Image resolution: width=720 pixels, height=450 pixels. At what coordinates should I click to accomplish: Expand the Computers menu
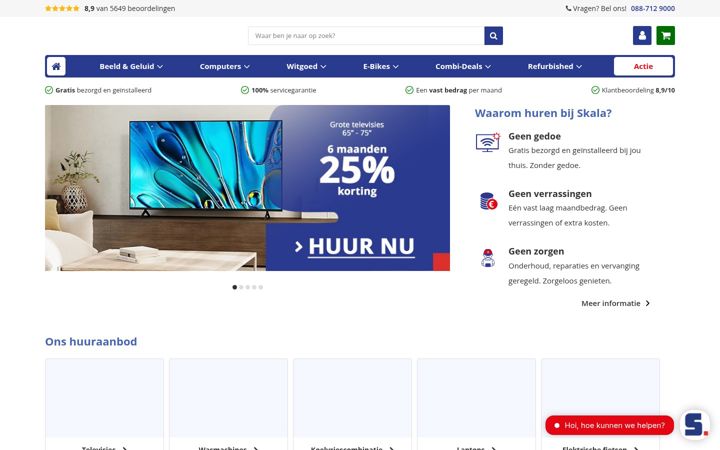point(225,67)
